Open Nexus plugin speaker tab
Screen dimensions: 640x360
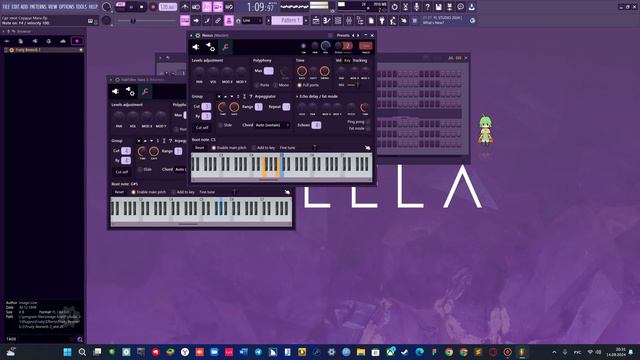(196, 47)
